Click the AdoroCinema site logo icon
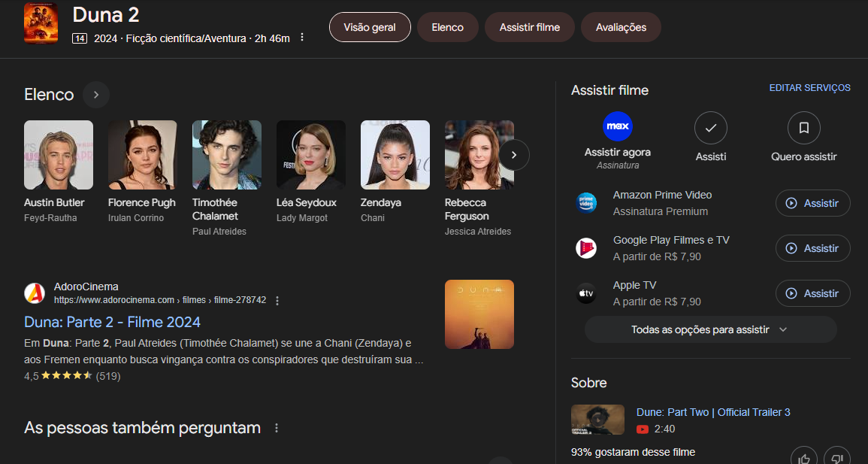 (35, 293)
